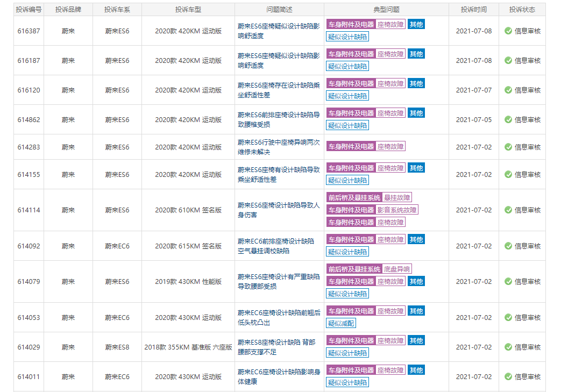Viewport: 561px width, 392px height.
Task: Click the green status checkmark in row 616187
Action: [x=508, y=60]
